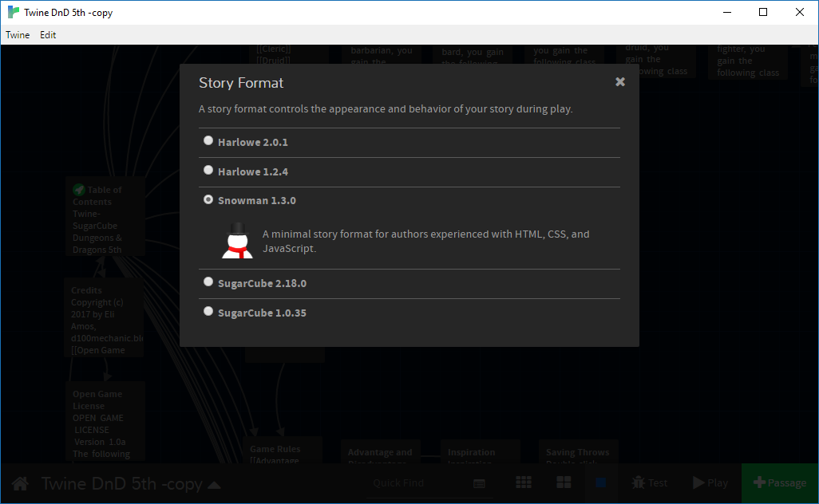Maximize the Twine window
The image size is (819, 504).
point(763,12)
